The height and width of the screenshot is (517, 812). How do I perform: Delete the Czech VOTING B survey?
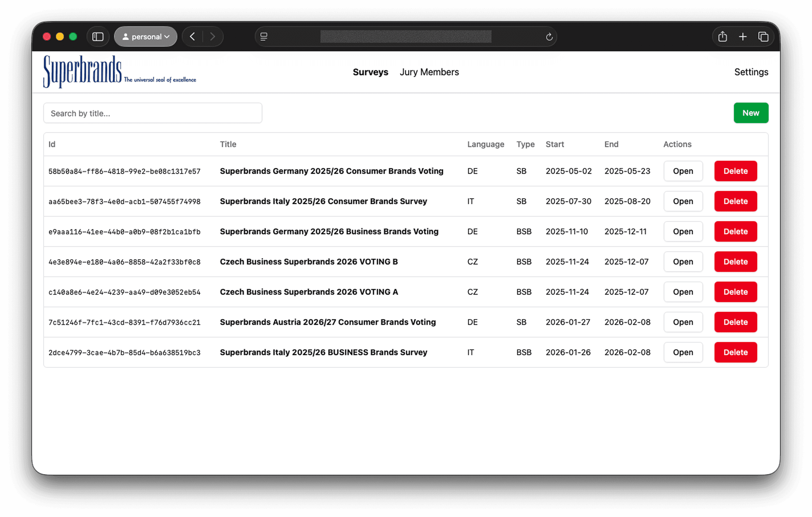coord(735,262)
